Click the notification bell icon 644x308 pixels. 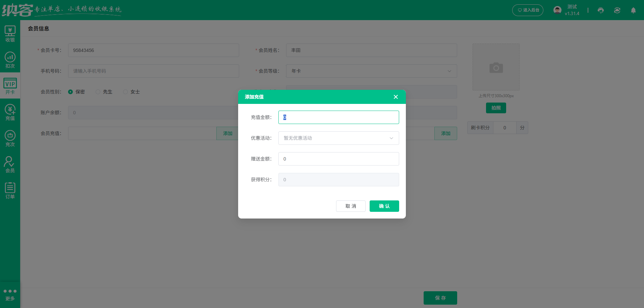click(633, 10)
